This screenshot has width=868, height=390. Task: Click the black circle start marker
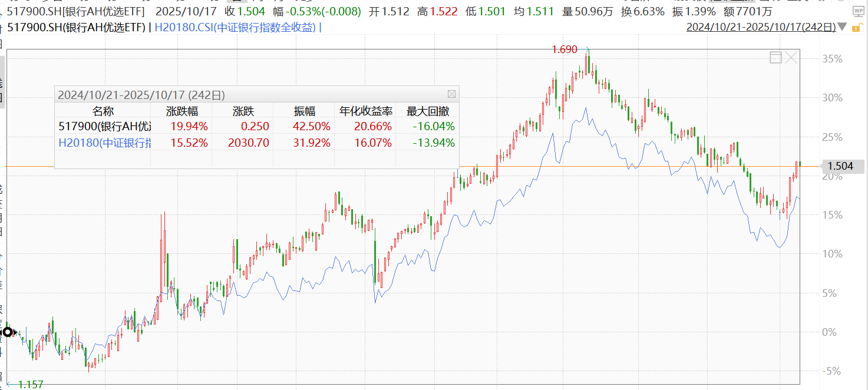[8, 332]
